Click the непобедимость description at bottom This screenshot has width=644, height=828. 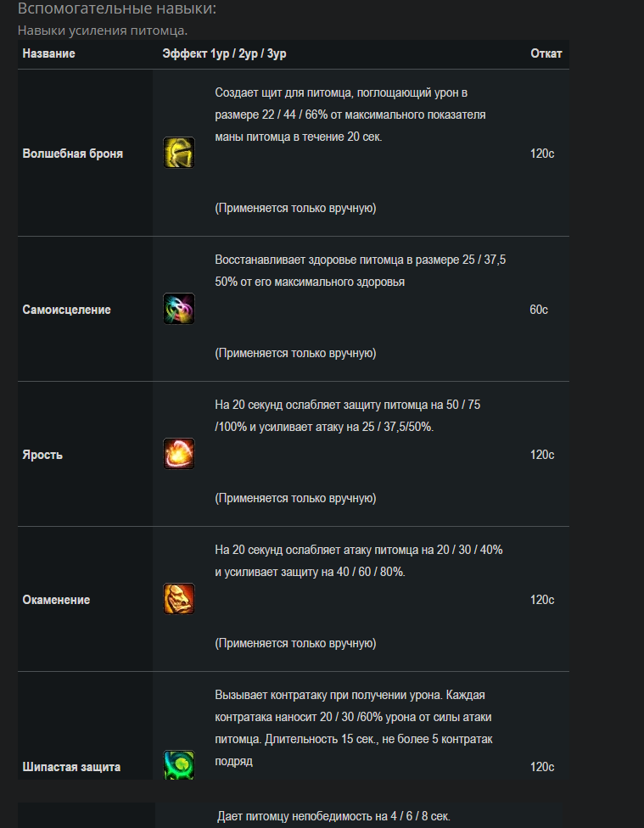click(x=334, y=816)
